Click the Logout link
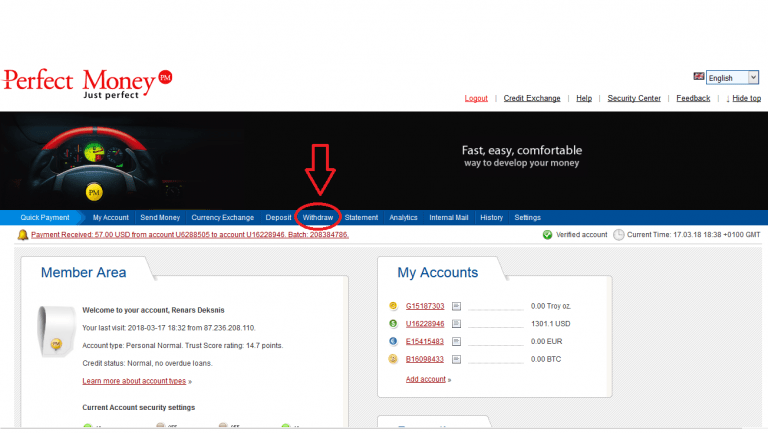768x433 pixels. tap(476, 98)
